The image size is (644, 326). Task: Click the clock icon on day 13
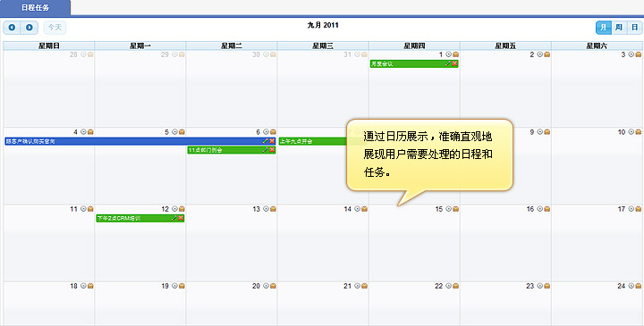266,209
